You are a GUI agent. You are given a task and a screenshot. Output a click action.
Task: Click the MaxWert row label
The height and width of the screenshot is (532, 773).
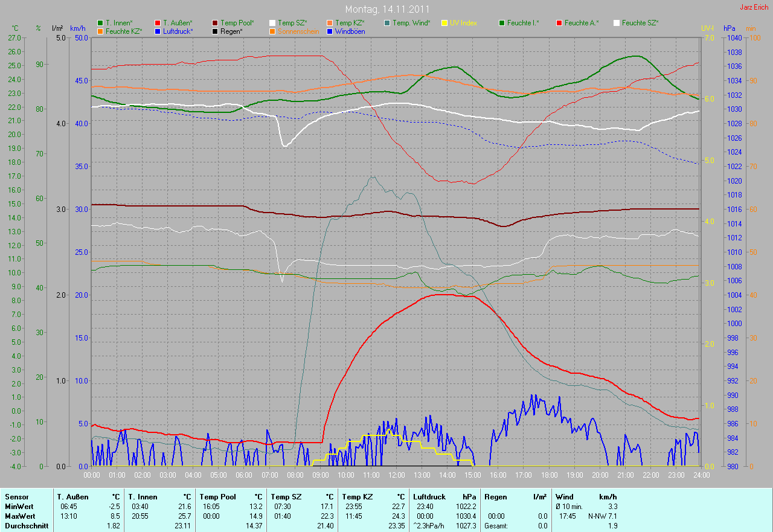[x=20, y=516]
